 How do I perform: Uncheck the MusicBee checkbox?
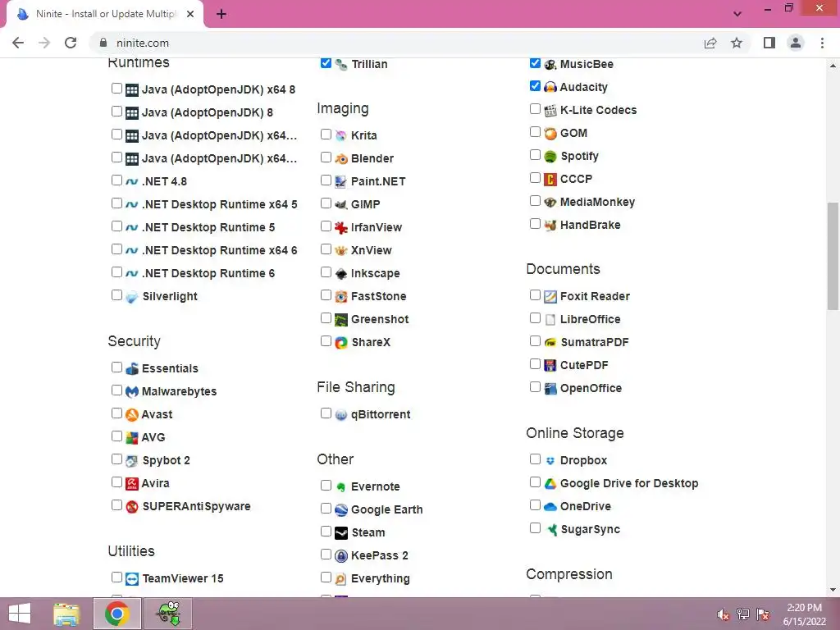[535, 62]
